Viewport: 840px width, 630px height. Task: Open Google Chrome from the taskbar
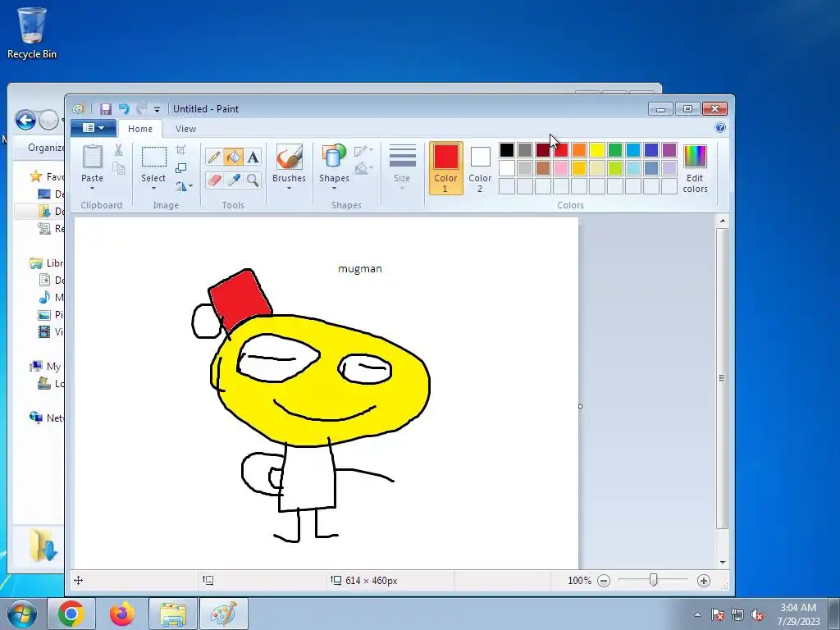(71, 614)
